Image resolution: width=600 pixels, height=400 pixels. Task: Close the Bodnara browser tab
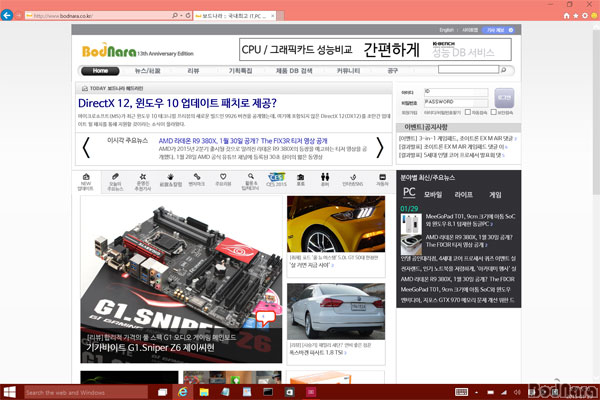272,16
